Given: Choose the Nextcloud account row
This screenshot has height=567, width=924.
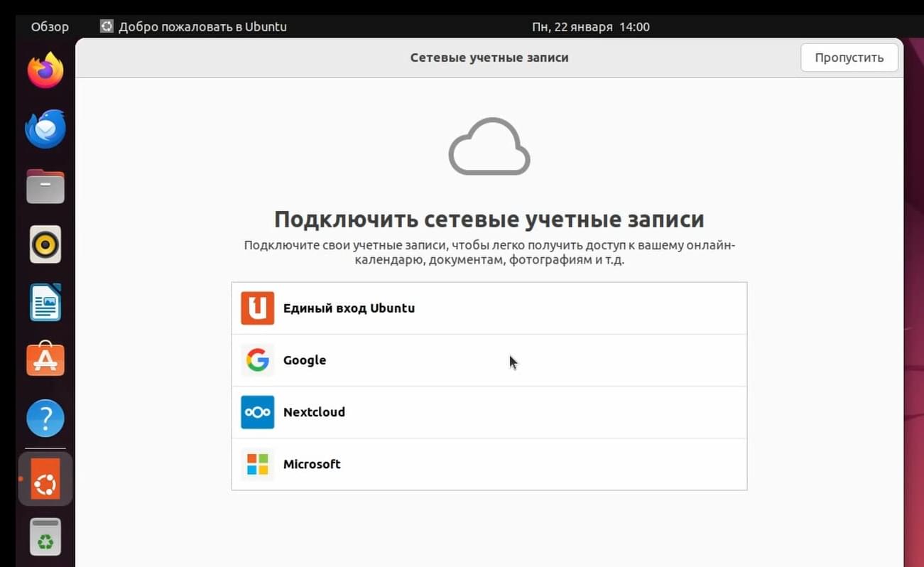Looking at the screenshot, I should (489, 412).
